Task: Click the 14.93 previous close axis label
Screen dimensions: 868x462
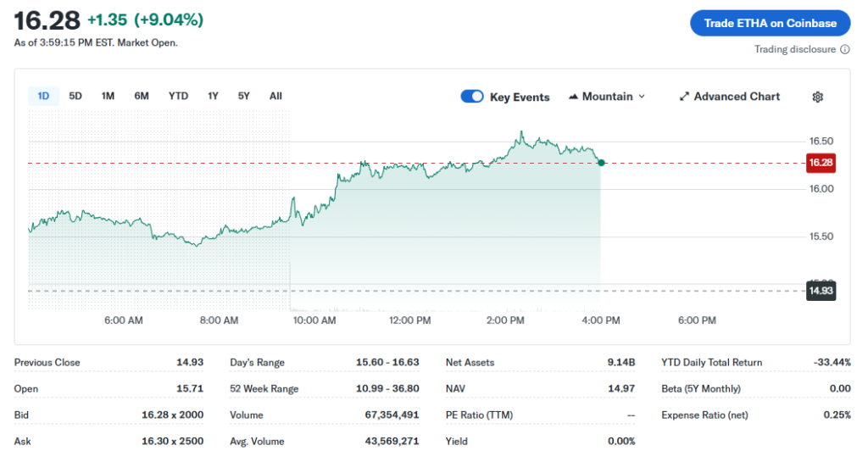Action: tap(821, 291)
